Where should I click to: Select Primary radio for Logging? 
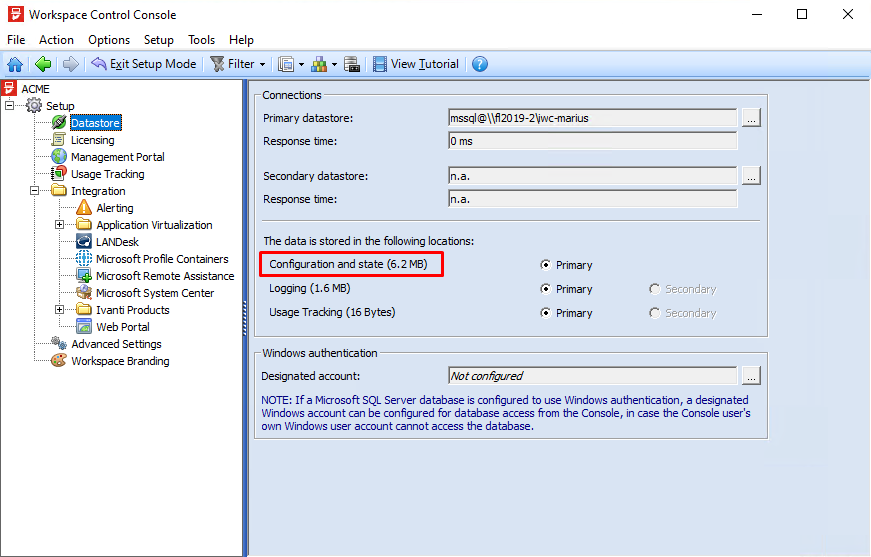[x=545, y=289]
